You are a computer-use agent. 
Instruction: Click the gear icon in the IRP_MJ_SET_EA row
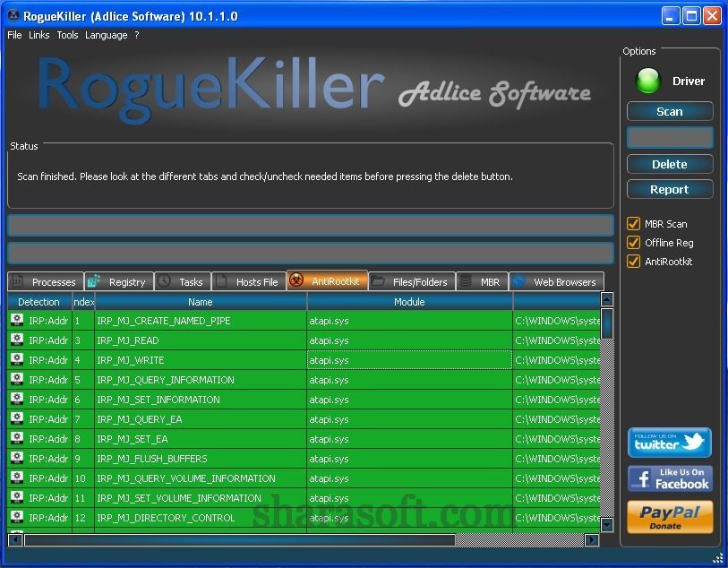[x=17, y=438]
